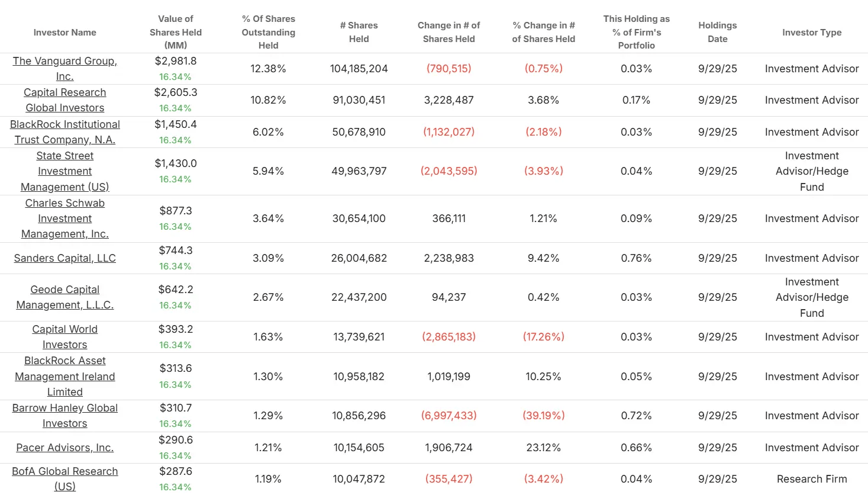Open BlackRock Asset Management Ireland Limited
Screen dimensions: 868x495
point(65,376)
